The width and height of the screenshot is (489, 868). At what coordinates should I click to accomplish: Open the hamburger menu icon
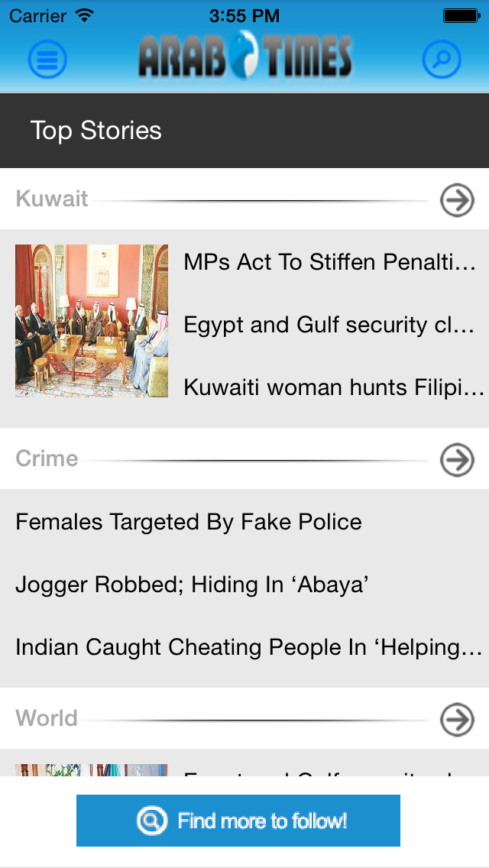click(x=47, y=59)
